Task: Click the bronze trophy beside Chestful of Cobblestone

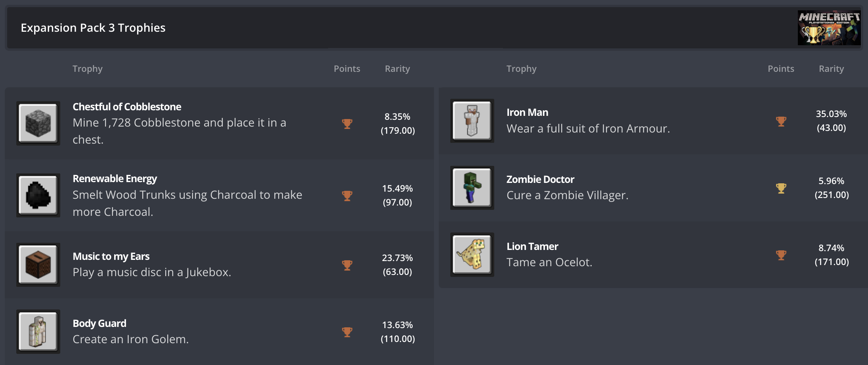Action: 348,123
